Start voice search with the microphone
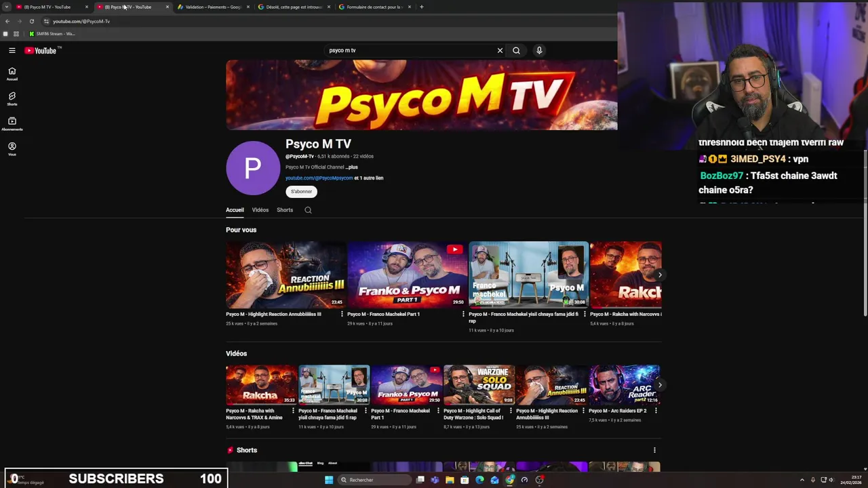This screenshot has width=868, height=488. pos(539,50)
